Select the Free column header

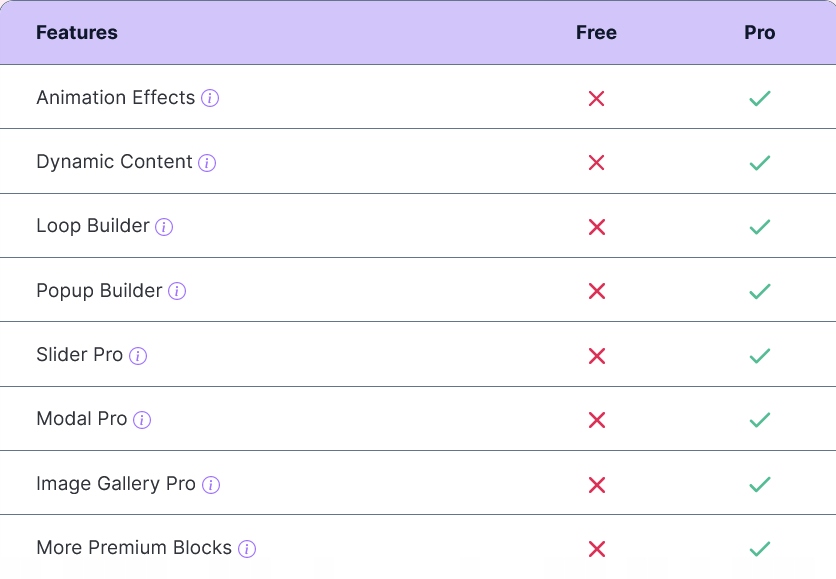click(x=596, y=33)
